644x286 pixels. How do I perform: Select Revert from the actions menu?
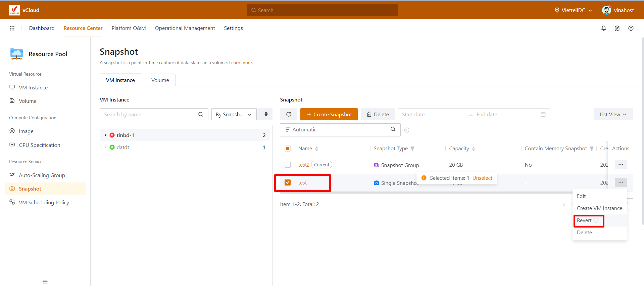tap(584, 220)
